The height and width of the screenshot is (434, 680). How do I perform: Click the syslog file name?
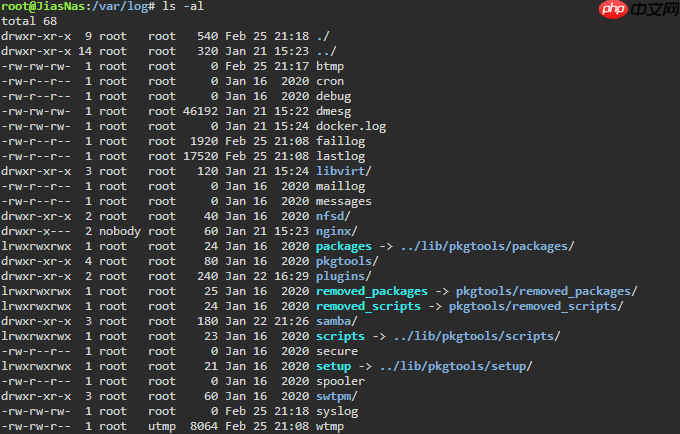pos(336,411)
